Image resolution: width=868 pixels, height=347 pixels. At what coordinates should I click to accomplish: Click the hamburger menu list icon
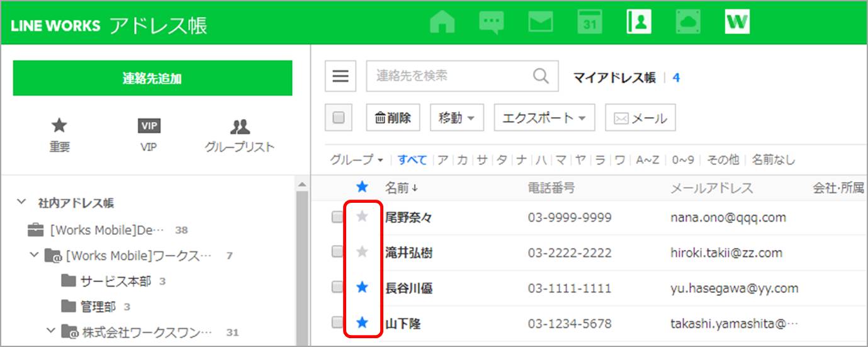pyautogui.click(x=341, y=76)
